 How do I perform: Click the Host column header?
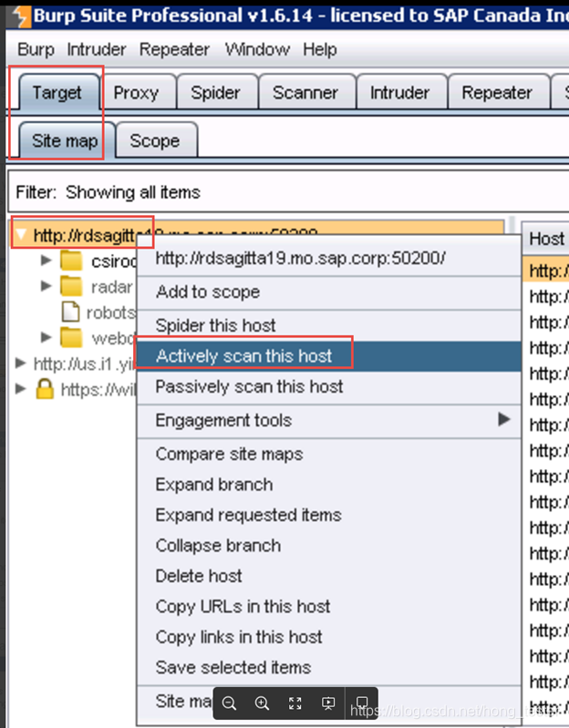tap(546, 239)
